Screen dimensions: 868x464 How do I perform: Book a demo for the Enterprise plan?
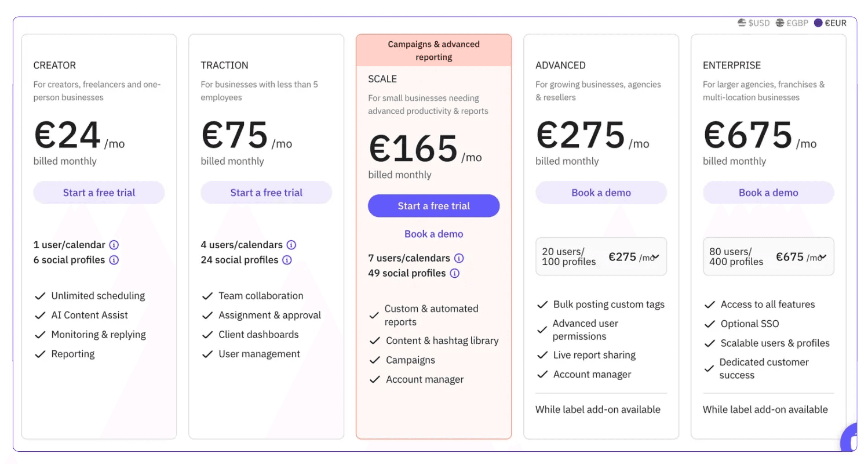pyautogui.click(x=769, y=193)
